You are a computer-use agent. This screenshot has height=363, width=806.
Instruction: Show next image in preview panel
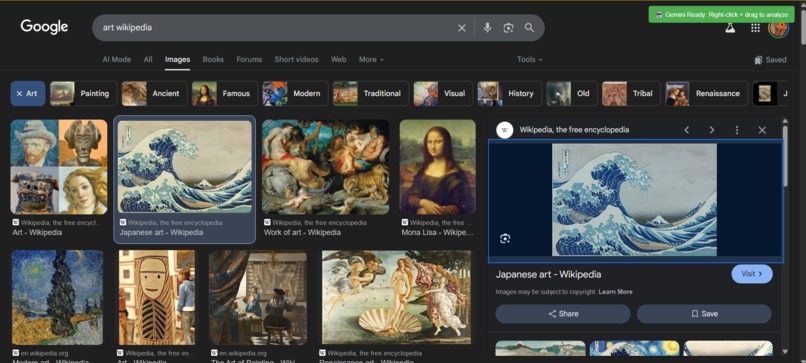tap(712, 130)
